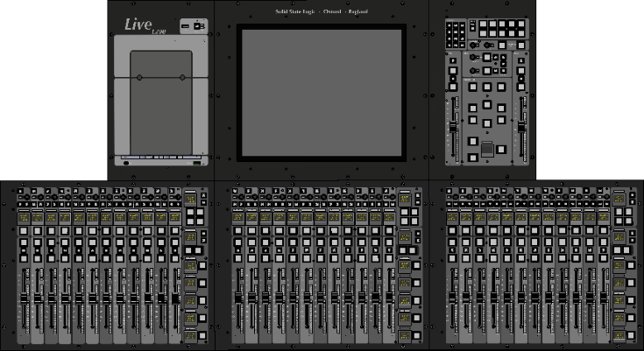Click the last fader in the right fader tile

pyautogui.click(x=604, y=298)
